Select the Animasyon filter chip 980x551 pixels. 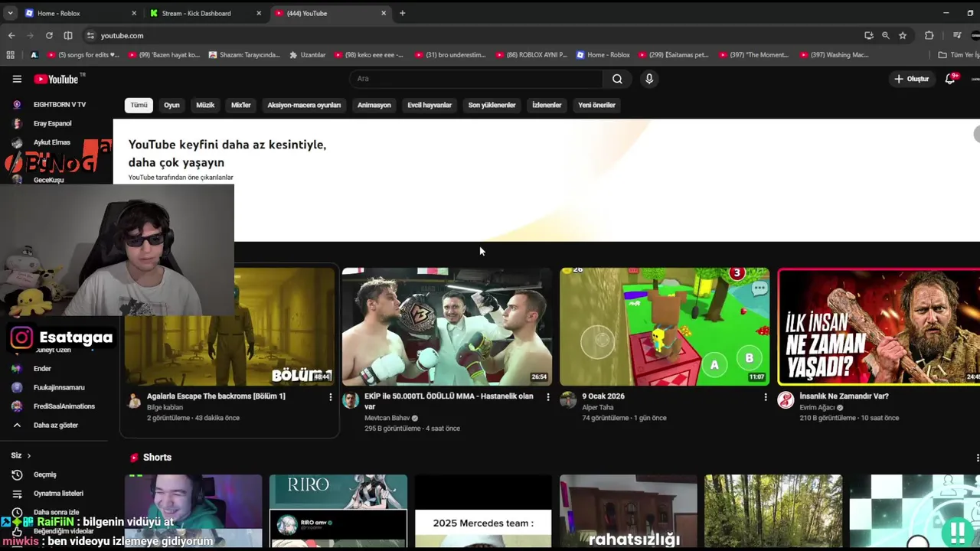pos(374,105)
